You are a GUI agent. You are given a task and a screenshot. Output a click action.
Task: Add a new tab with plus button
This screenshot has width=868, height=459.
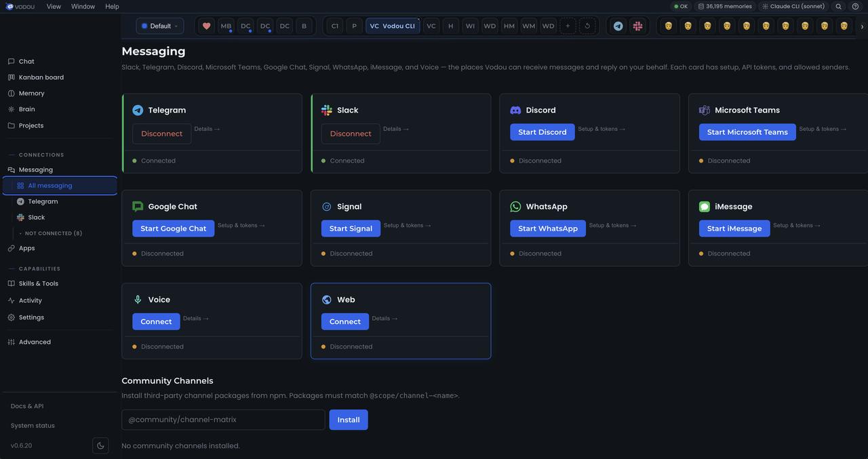pyautogui.click(x=568, y=26)
